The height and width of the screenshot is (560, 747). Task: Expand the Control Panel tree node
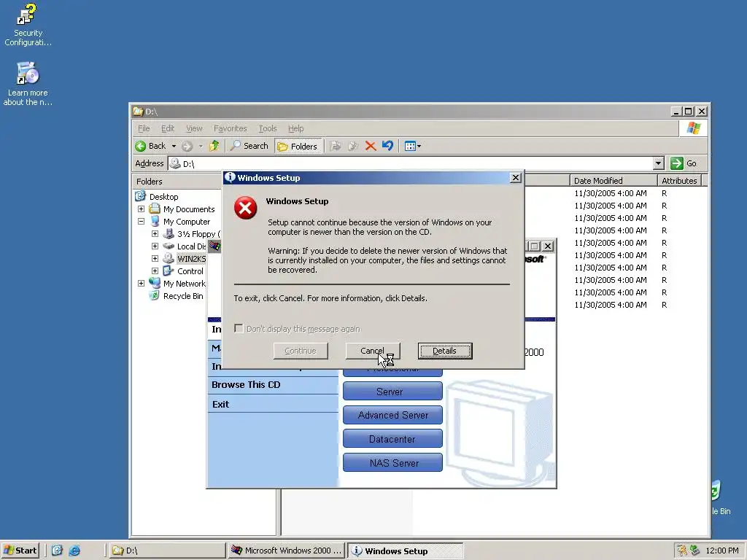click(155, 271)
